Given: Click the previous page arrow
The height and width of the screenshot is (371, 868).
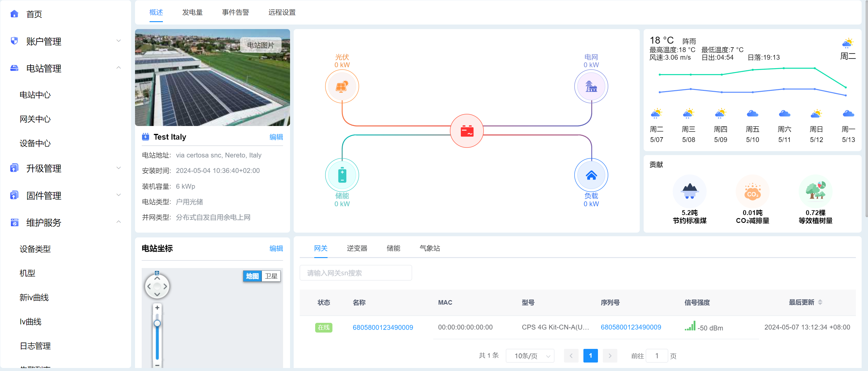Looking at the screenshot, I should (571, 356).
